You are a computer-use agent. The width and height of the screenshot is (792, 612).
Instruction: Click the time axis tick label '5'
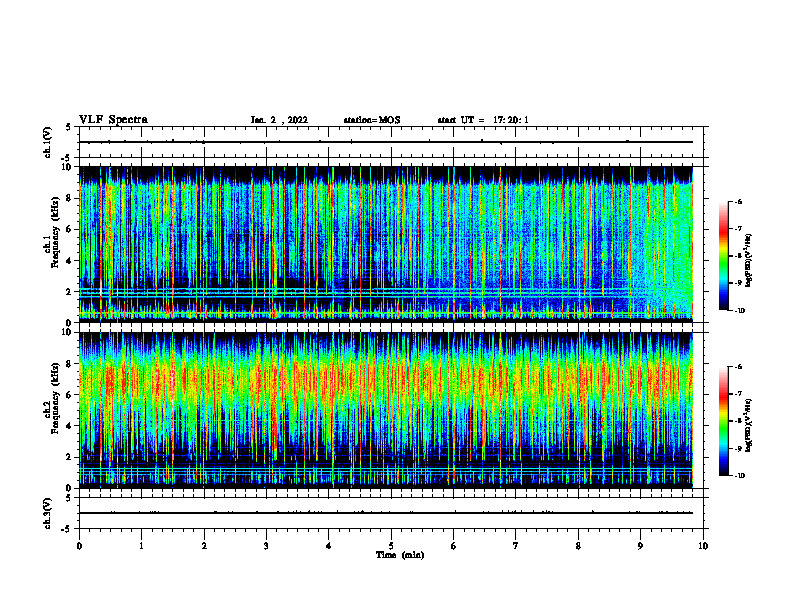click(391, 546)
